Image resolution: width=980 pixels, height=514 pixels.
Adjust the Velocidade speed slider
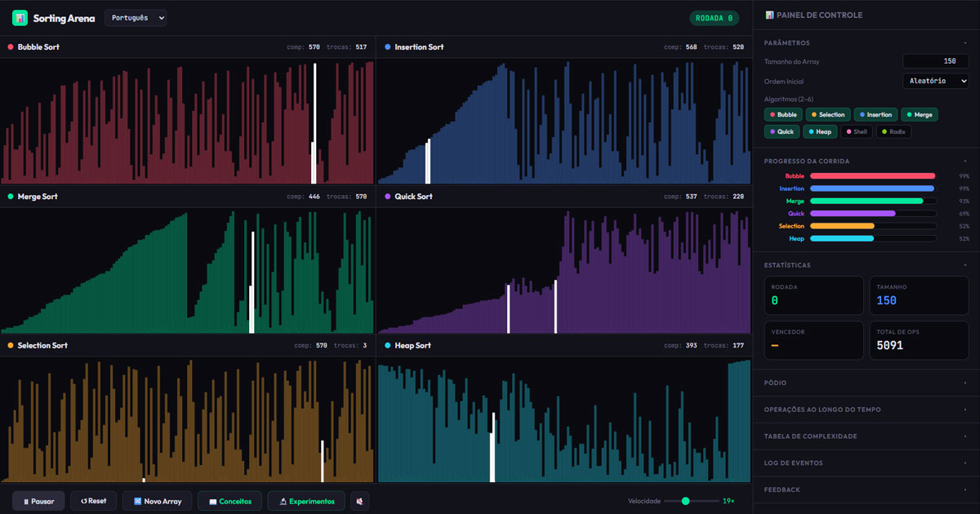click(x=686, y=503)
